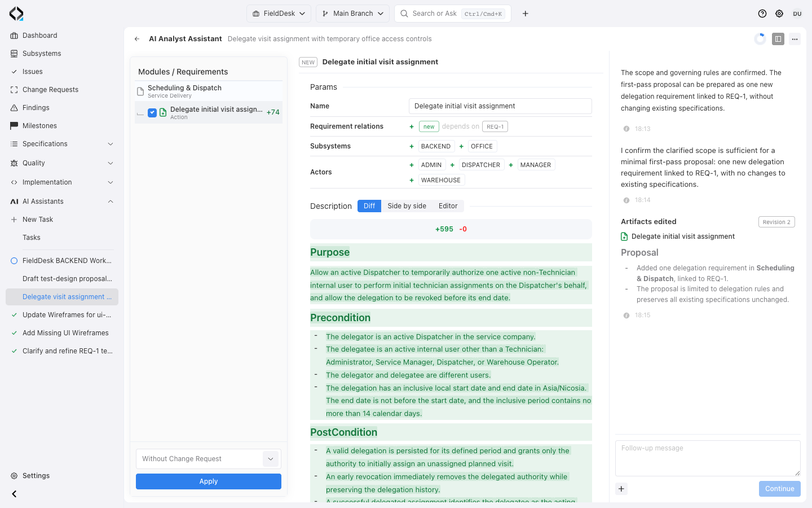Add actor plus before ADMIN
The width and height of the screenshot is (812, 508).
click(x=412, y=165)
